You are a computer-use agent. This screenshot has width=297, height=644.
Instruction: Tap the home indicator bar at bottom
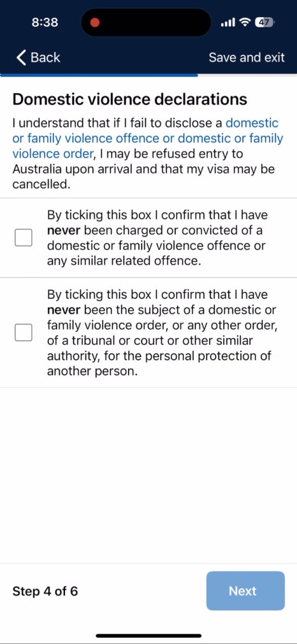(x=148, y=635)
